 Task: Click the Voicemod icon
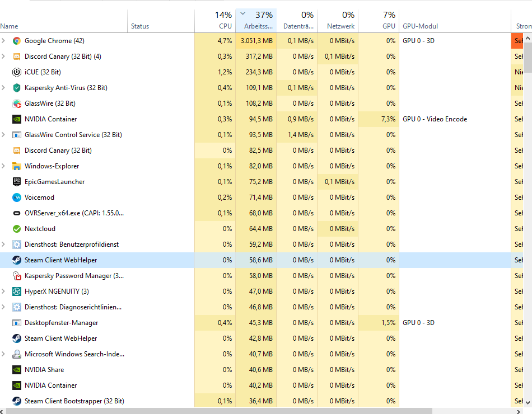17,197
